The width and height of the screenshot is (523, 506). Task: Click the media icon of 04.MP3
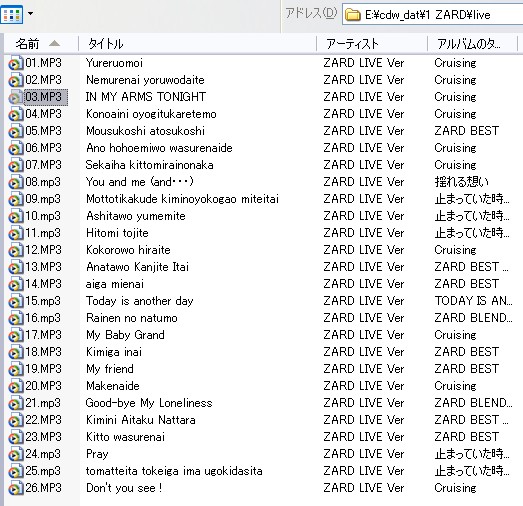tap(15, 114)
